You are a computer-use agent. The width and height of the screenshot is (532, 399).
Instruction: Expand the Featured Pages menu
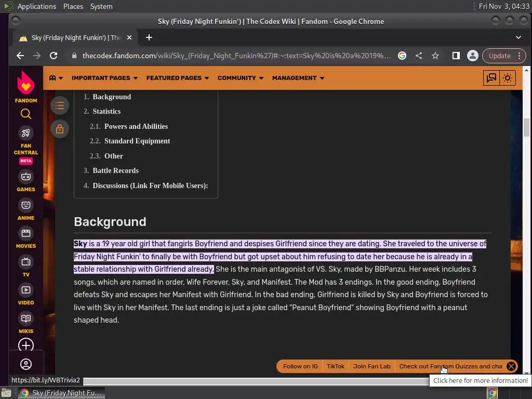click(178, 78)
